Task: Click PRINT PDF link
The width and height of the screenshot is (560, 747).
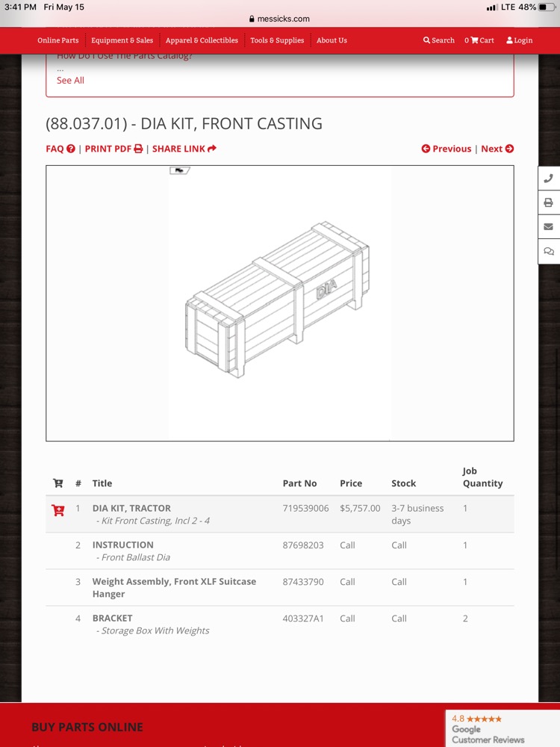Action: [113, 149]
